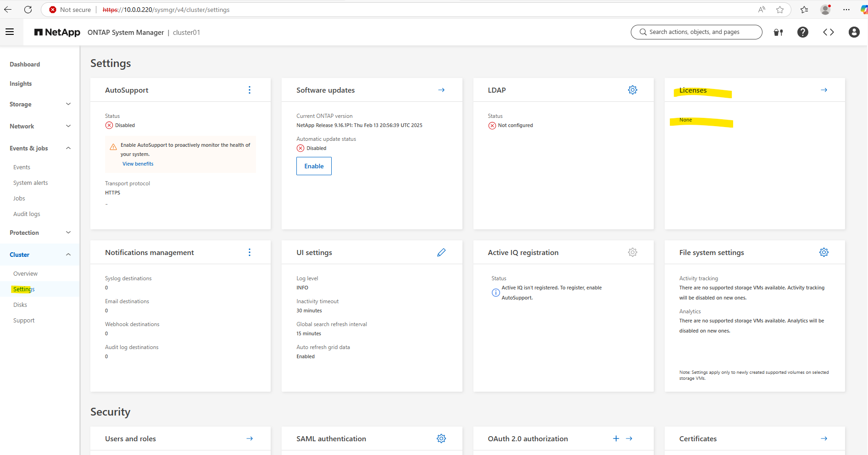Click the 'NetApp Release 9.16.1P1' version text
The image size is (868, 455).
pos(359,125)
